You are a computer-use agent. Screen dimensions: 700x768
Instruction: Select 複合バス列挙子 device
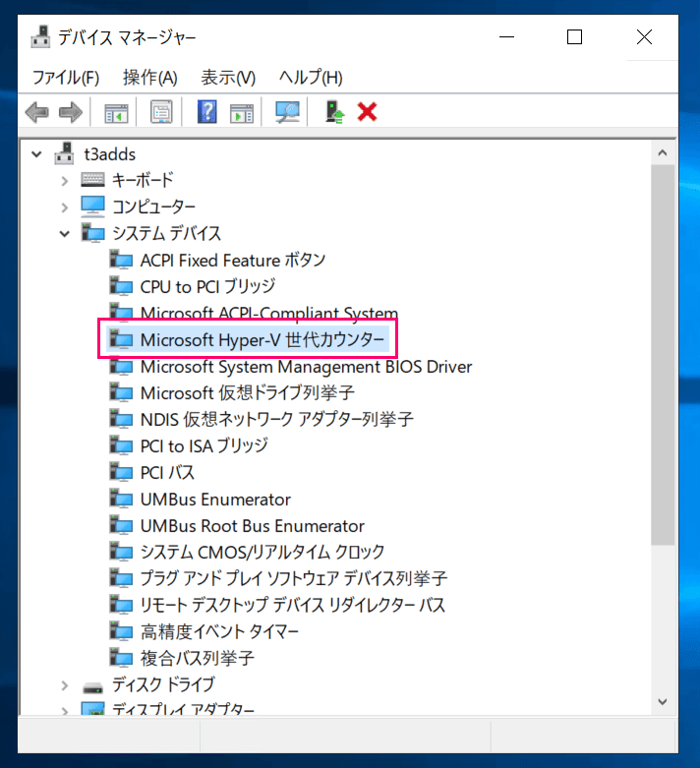(x=198, y=658)
